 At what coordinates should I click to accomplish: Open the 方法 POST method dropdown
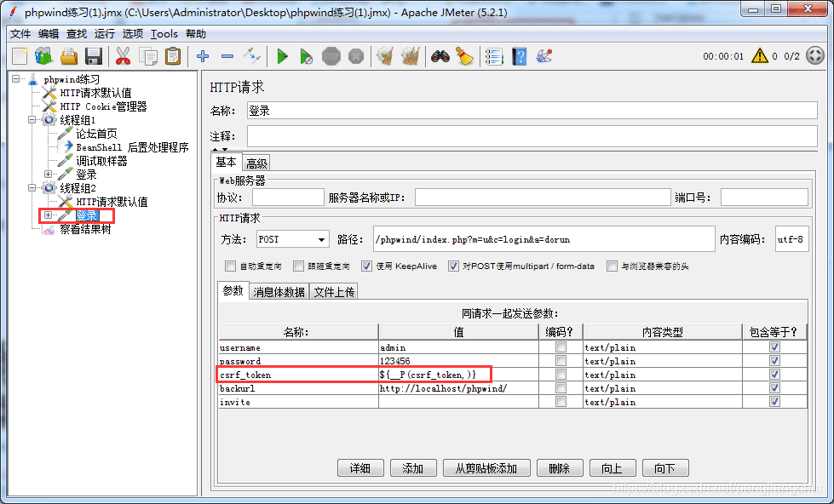pyautogui.click(x=291, y=240)
